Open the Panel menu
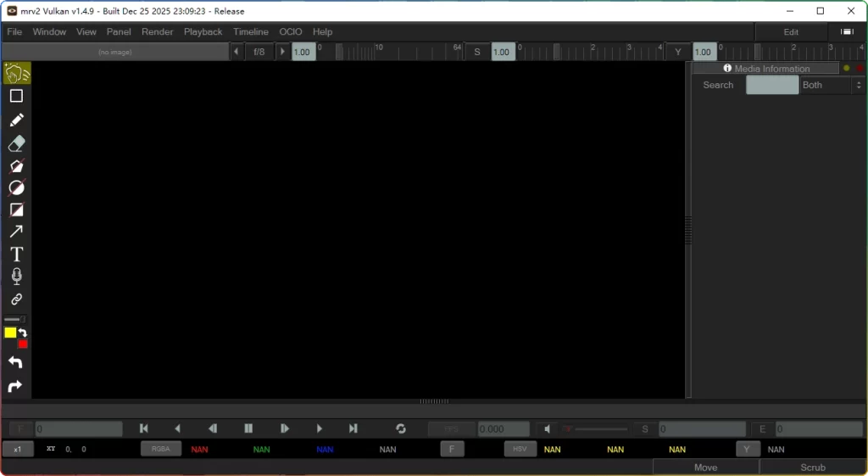This screenshot has height=476, width=868. [119, 31]
